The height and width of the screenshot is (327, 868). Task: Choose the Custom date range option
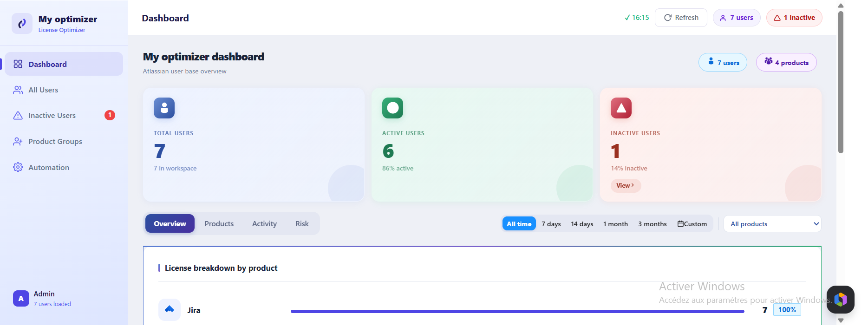tap(692, 224)
